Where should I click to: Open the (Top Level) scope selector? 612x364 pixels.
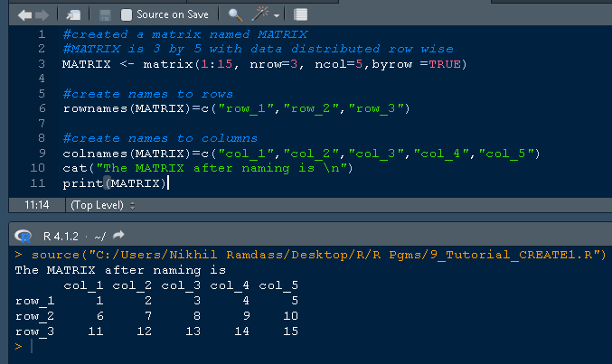[103, 205]
